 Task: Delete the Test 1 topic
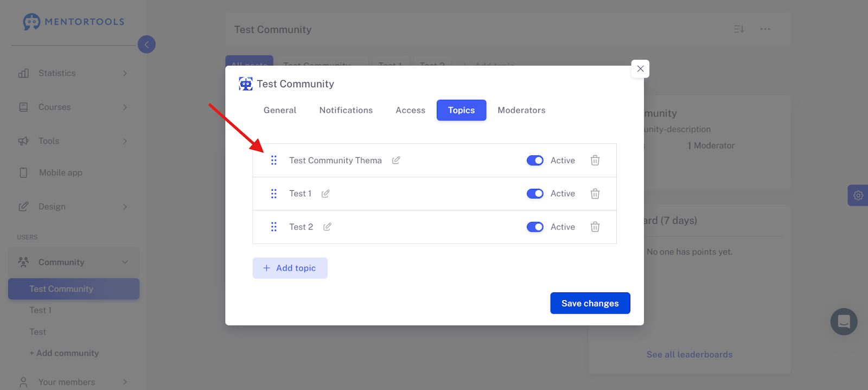click(x=595, y=194)
